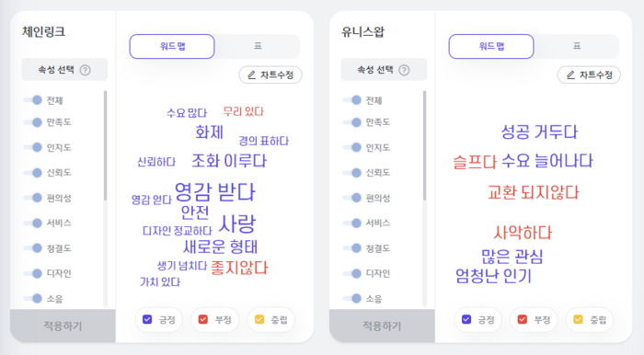Uncheck the 부정 checkbox in 유니스왑 panel
This screenshot has height=355, width=644.
coord(522,319)
